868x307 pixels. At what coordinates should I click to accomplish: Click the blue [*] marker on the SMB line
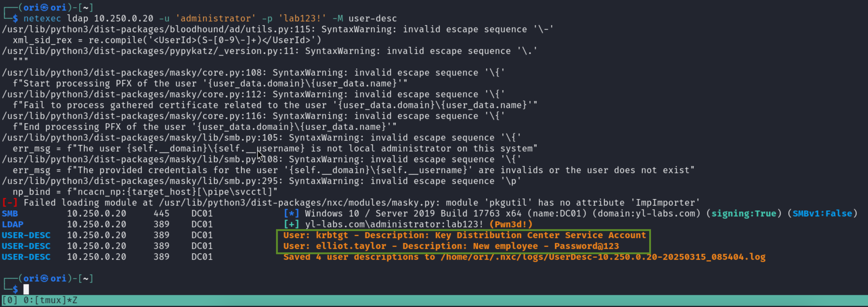tap(291, 213)
